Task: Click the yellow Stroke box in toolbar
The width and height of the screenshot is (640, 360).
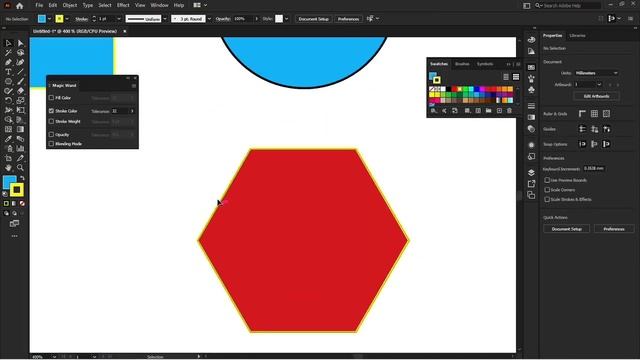Action: point(17,190)
